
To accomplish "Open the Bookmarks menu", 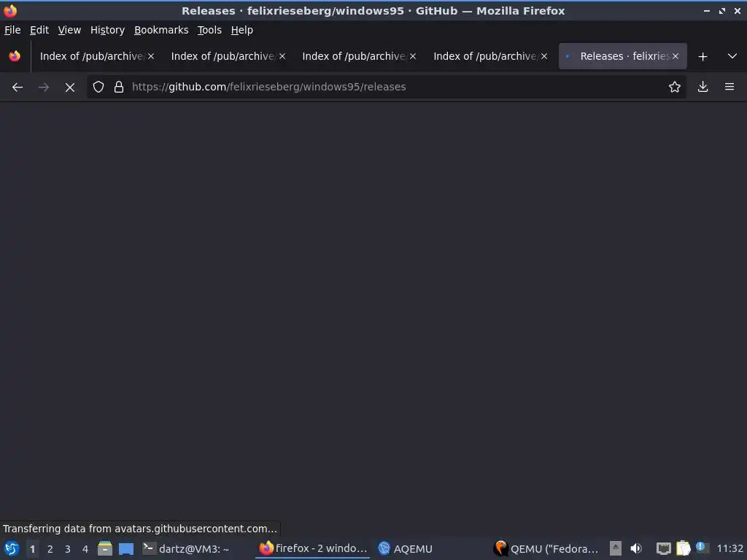I will [161, 30].
